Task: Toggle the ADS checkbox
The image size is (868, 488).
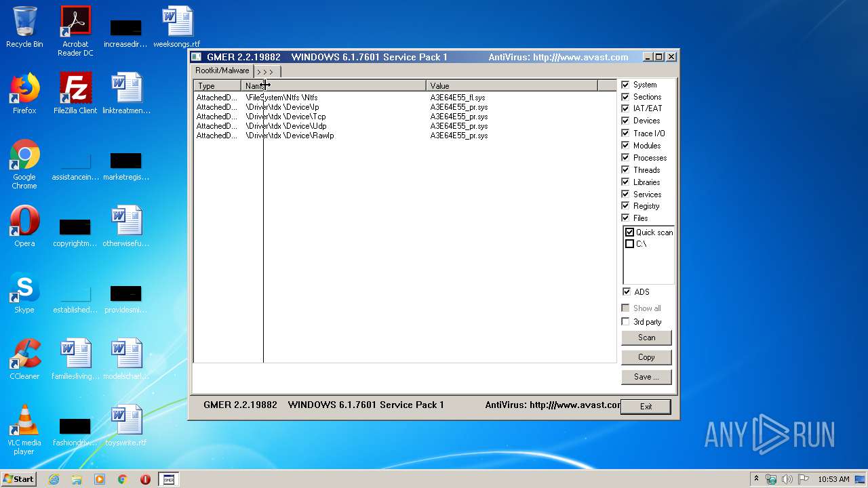Action: coord(626,291)
